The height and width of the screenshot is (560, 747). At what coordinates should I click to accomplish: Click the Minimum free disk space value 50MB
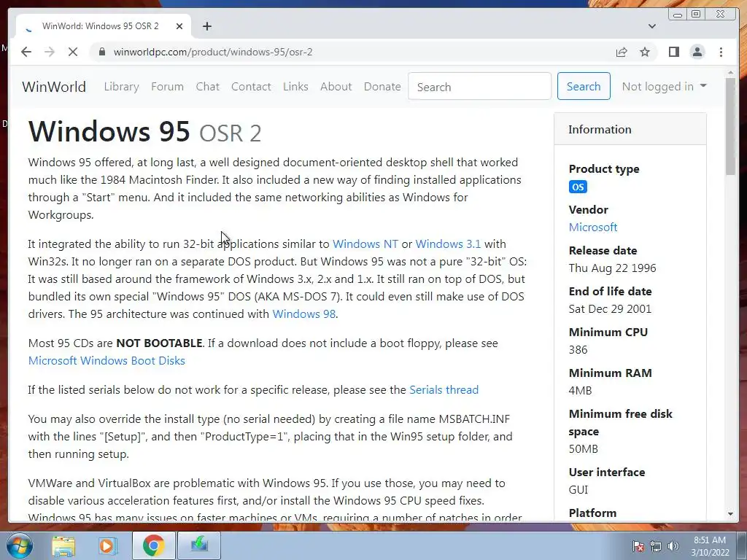[583, 449]
